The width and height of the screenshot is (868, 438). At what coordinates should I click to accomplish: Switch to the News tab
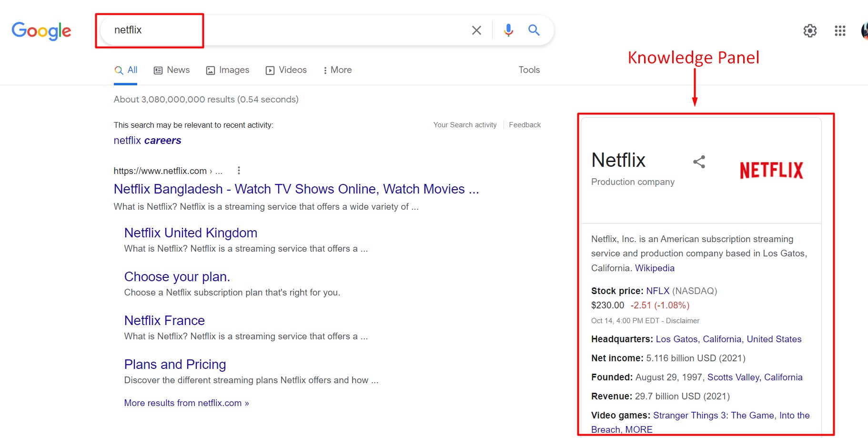[x=172, y=70]
